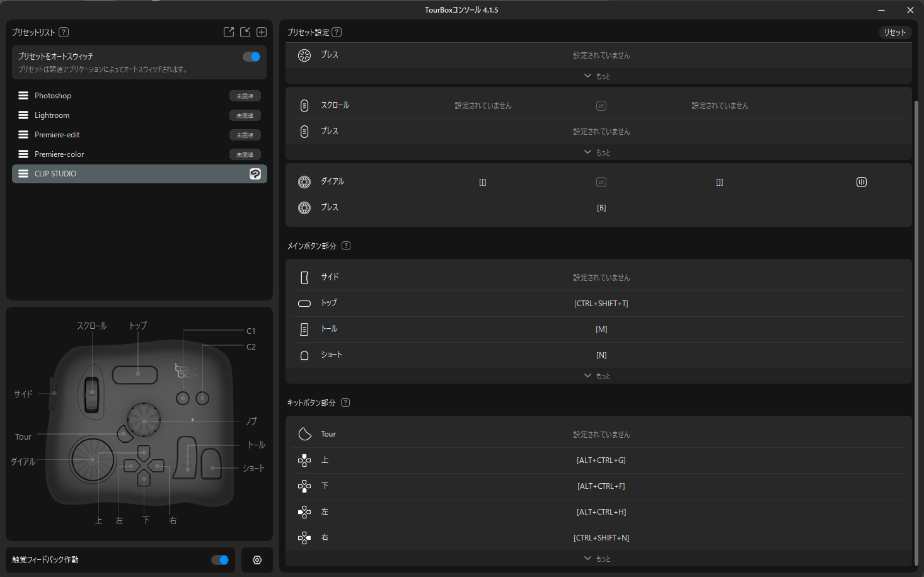Click the C2 button on device diagram
The height and width of the screenshot is (577, 924).
point(202,398)
